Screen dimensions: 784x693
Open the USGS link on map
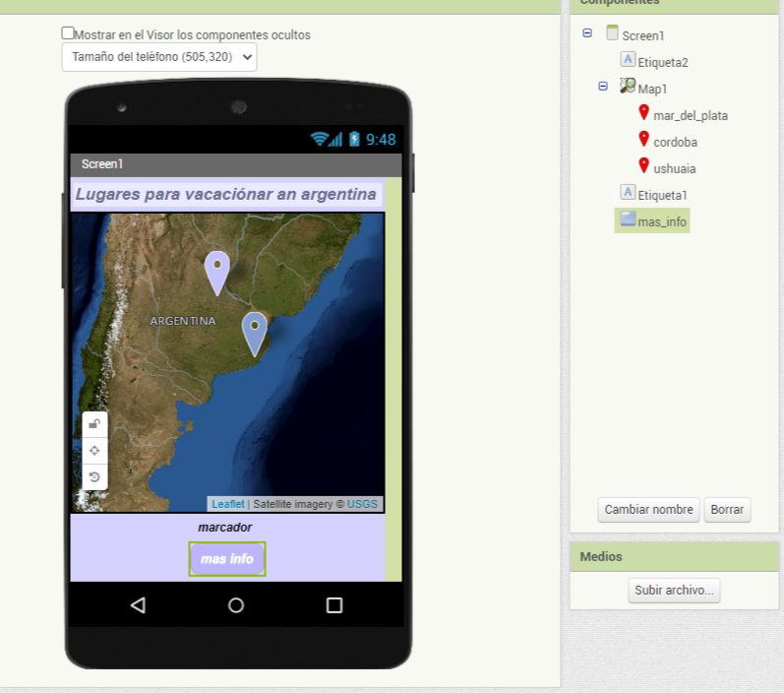pos(363,504)
